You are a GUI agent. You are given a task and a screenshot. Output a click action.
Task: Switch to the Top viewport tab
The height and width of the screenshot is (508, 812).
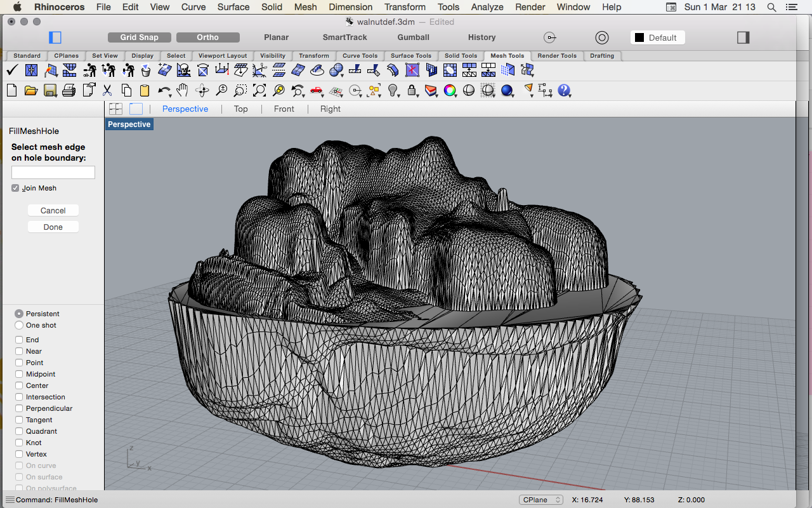pyautogui.click(x=241, y=109)
